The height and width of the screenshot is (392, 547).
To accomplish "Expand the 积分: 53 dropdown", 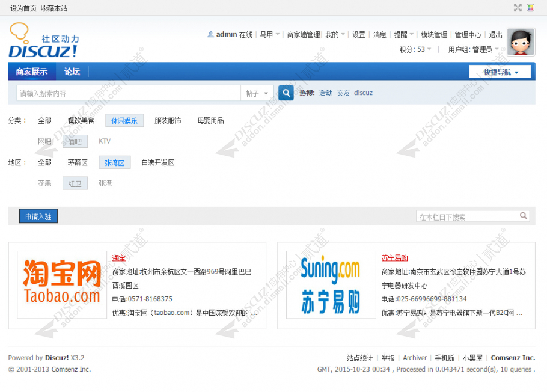I will pos(415,49).
